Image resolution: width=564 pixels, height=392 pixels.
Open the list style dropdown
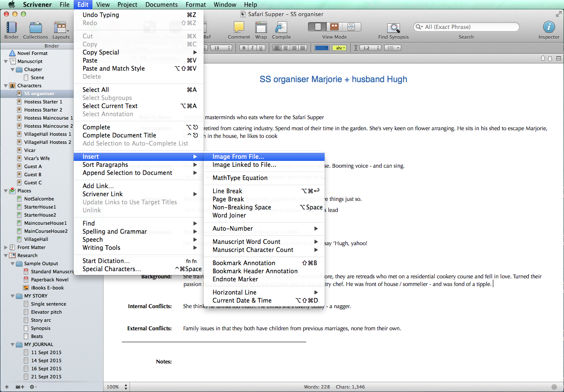(x=392, y=48)
